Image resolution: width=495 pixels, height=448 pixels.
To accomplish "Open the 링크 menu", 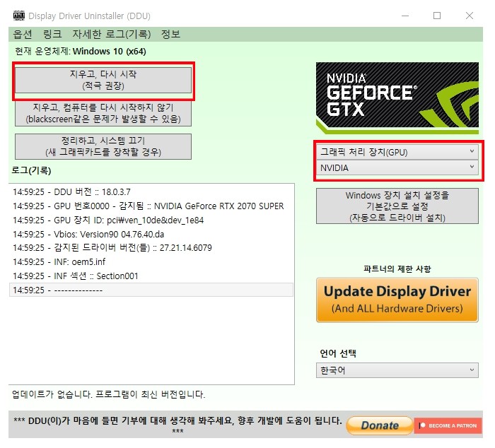I will pyautogui.click(x=52, y=34).
